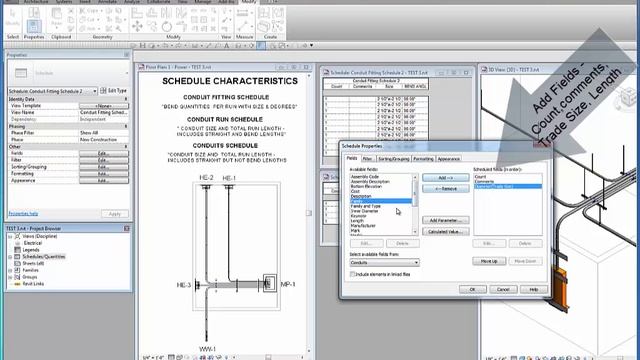Viewport: 640px width, 360px height.
Task: Select the Rotate tool in Modify panel
Action: click(x=167, y=27)
